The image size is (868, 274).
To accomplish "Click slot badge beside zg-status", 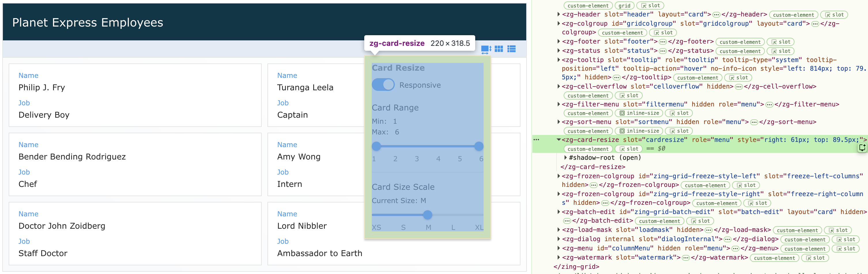I will (780, 51).
